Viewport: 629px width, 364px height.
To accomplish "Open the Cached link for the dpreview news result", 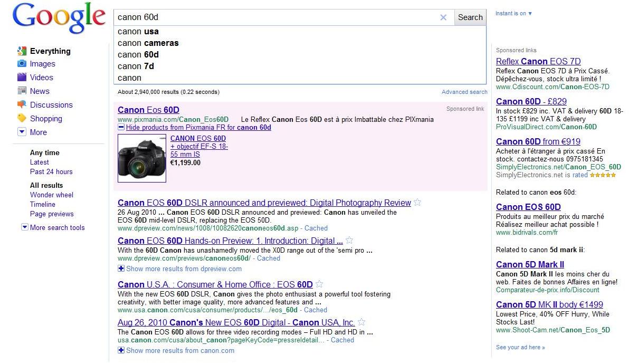I will (x=316, y=228).
